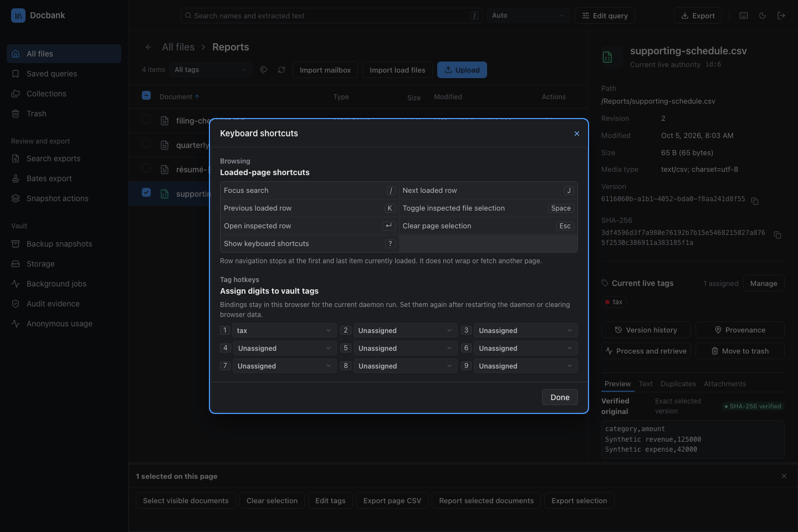Viewport: 798px width, 532px height.
Task: Open hotkey 1 tag dropdown set to tax
Action: point(284,330)
